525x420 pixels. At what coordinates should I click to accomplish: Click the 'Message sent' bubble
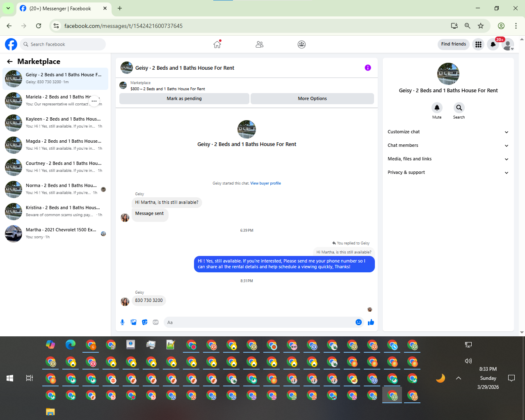click(x=150, y=214)
